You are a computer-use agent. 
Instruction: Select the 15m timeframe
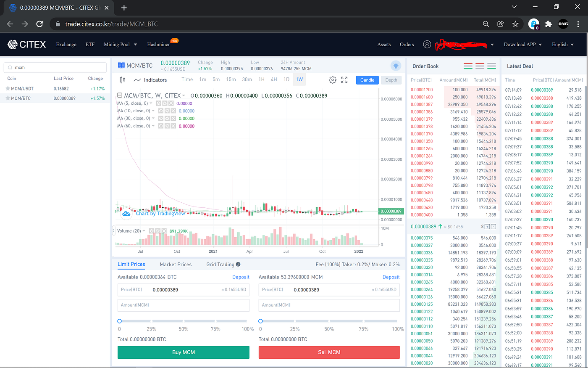(231, 79)
